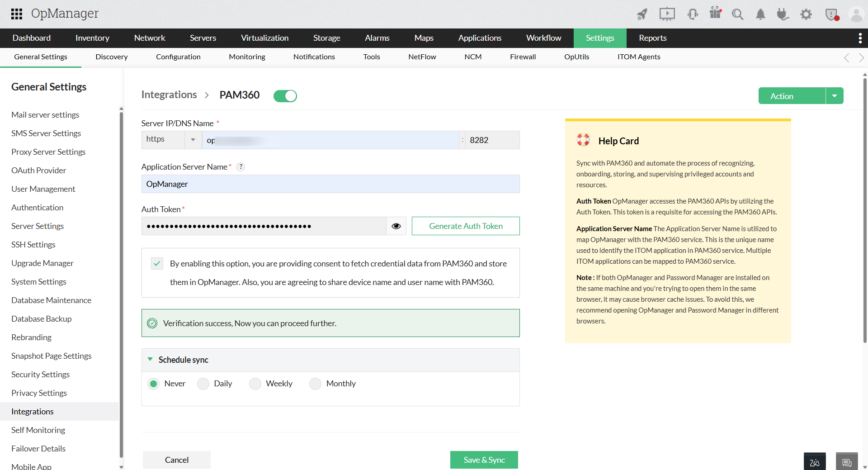This screenshot has height=470, width=868.
Task: Open Database Backup in sidebar
Action: pyautogui.click(x=41, y=319)
